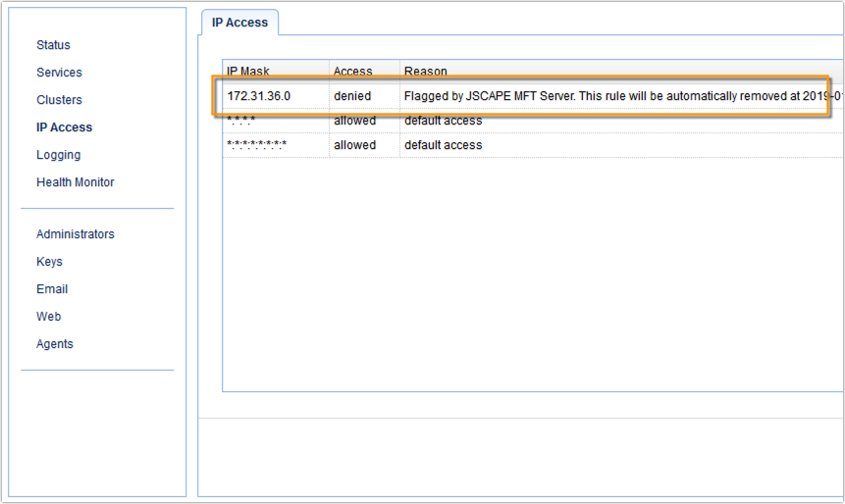The height and width of the screenshot is (504, 845).
Task: Go to Agents in the sidebar
Action: pyautogui.click(x=54, y=344)
